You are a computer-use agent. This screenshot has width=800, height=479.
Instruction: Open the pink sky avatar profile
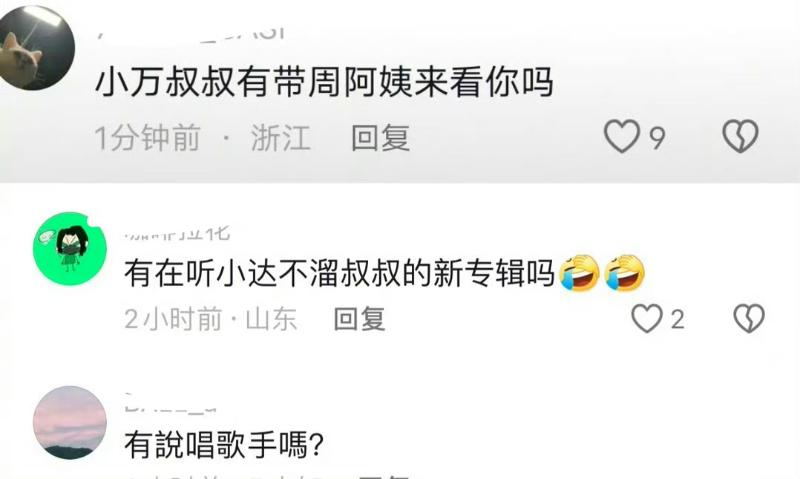[x=70, y=422]
